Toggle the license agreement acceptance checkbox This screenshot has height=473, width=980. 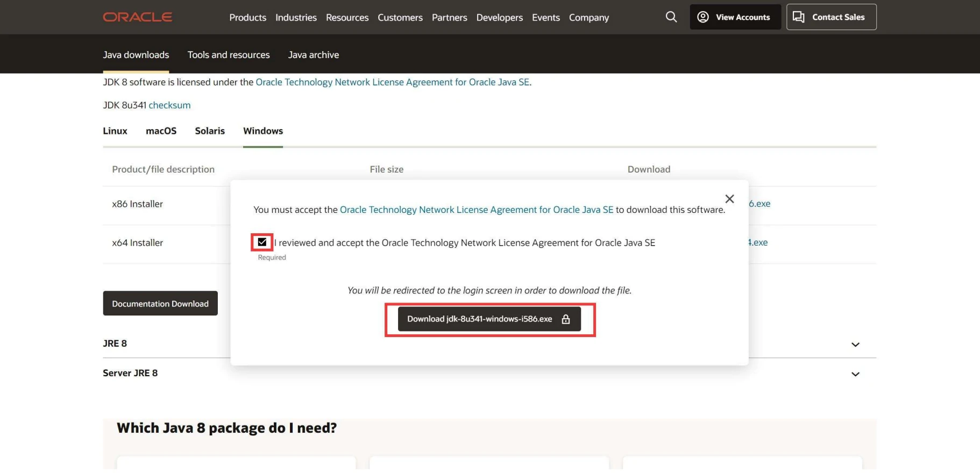tap(262, 242)
